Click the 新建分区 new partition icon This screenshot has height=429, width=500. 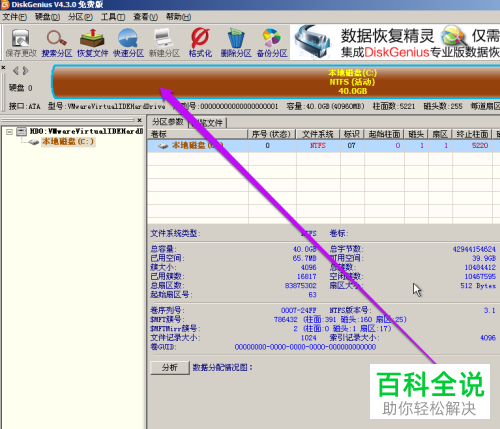[x=164, y=43]
